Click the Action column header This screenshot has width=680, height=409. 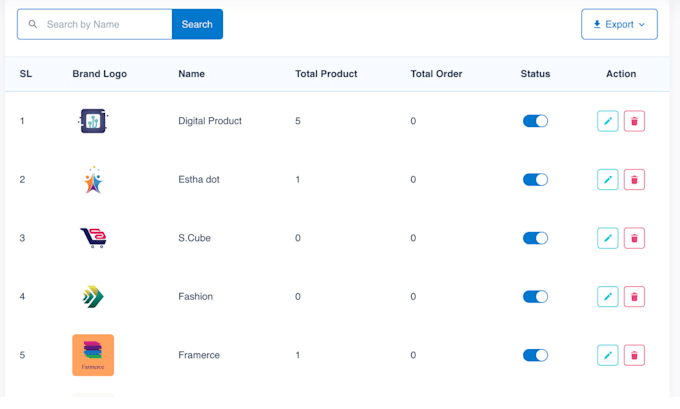(621, 74)
